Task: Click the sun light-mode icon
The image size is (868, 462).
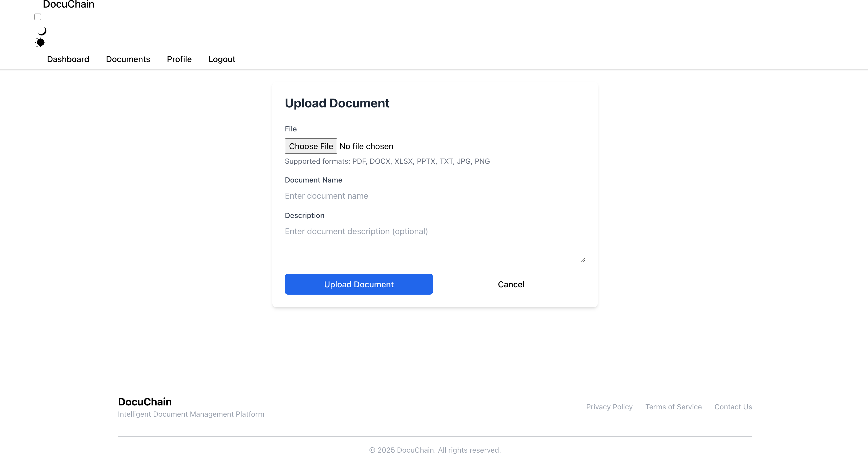Action: [x=40, y=42]
